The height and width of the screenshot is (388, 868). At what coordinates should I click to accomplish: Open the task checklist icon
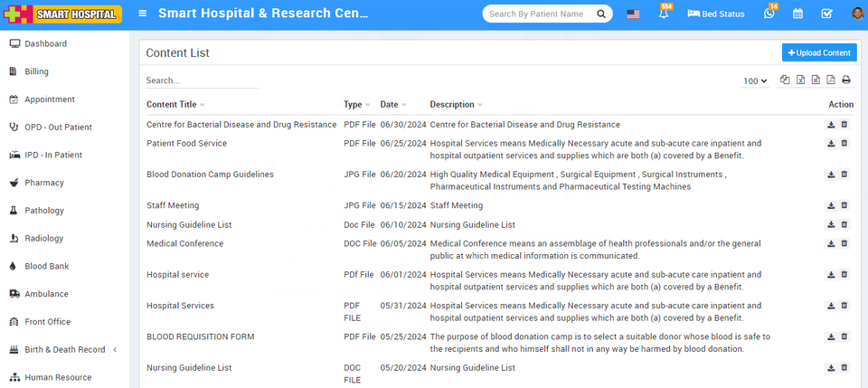pyautogui.click(x=826, y=14)
